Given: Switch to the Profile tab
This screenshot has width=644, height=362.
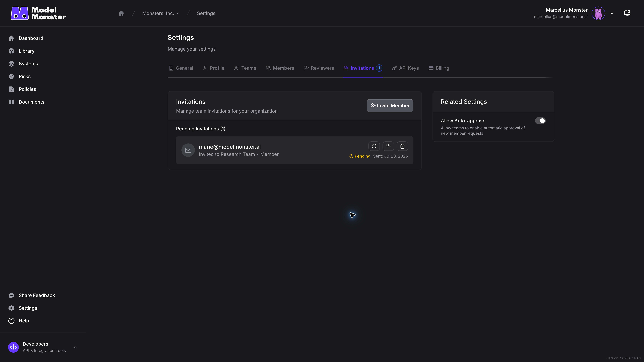Looking at the screenshot, I should coord(214,68).
